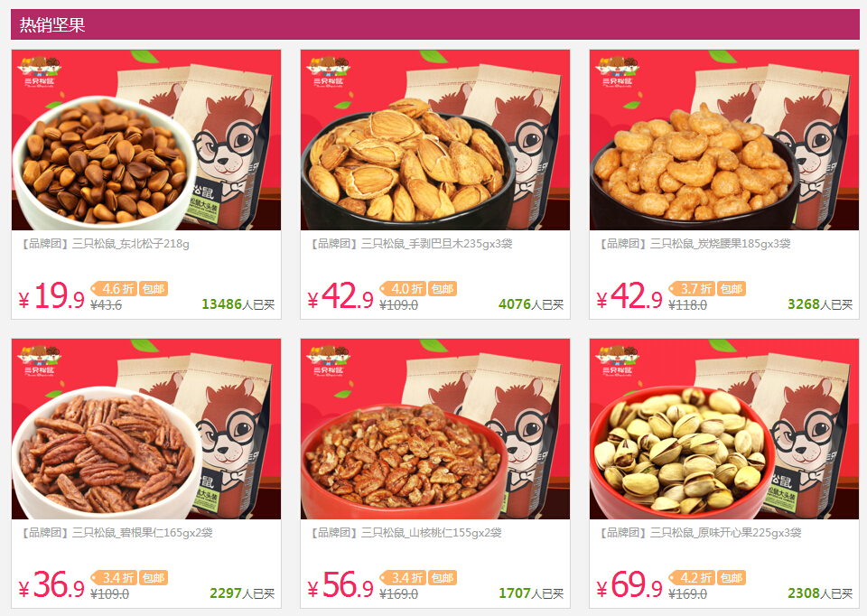The width and height of the screenshot is (867, 616).
Task: Open the 东北松子218g product image
Action: [146, 140]
